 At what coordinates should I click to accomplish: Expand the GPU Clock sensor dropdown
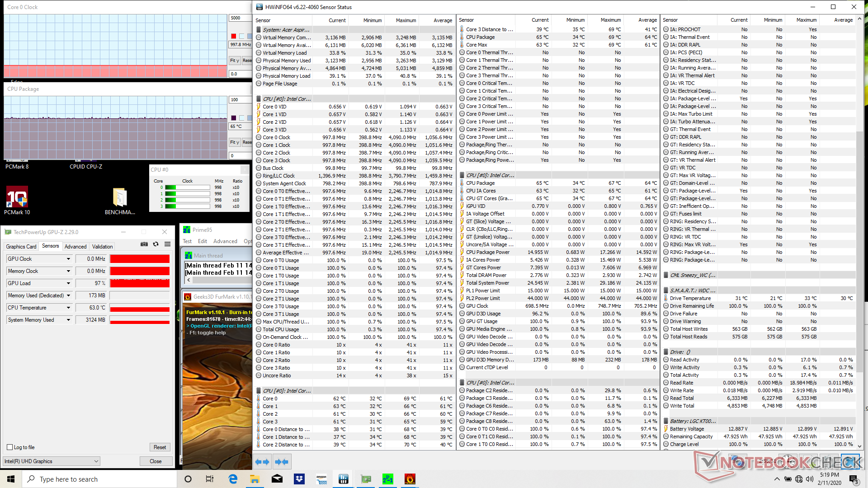point(69,259)
